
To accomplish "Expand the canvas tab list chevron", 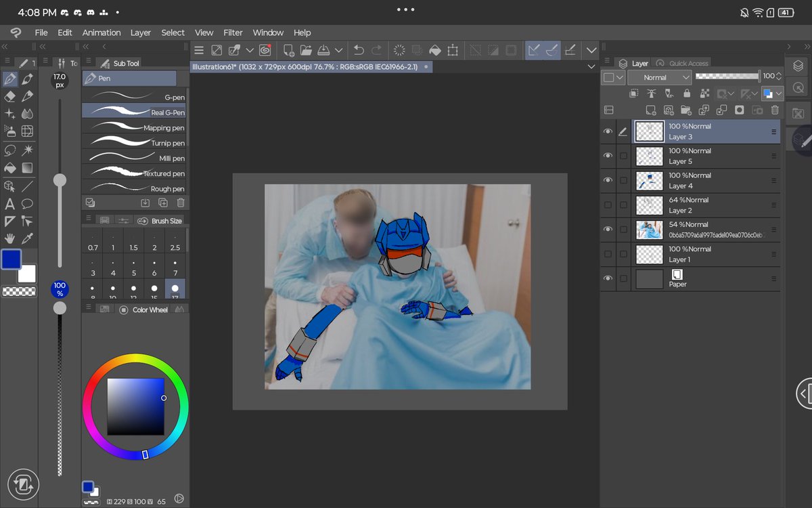I will point(591,67).
